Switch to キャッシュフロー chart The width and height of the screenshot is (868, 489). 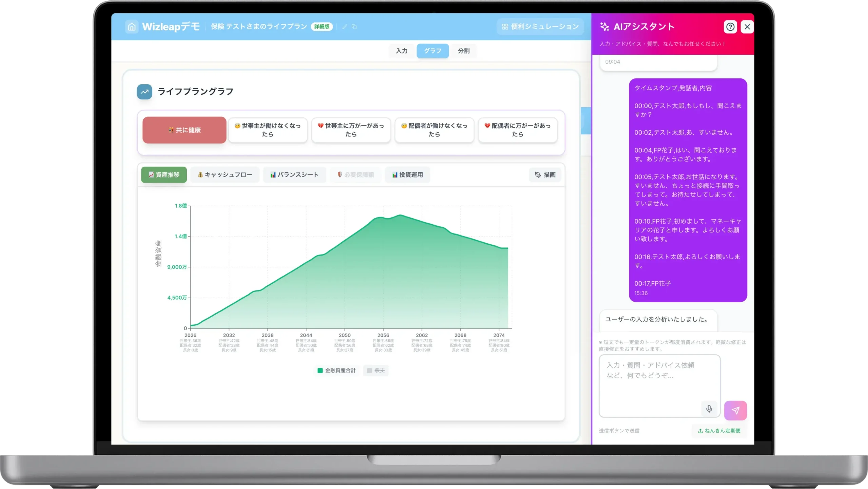coord(225,175)
